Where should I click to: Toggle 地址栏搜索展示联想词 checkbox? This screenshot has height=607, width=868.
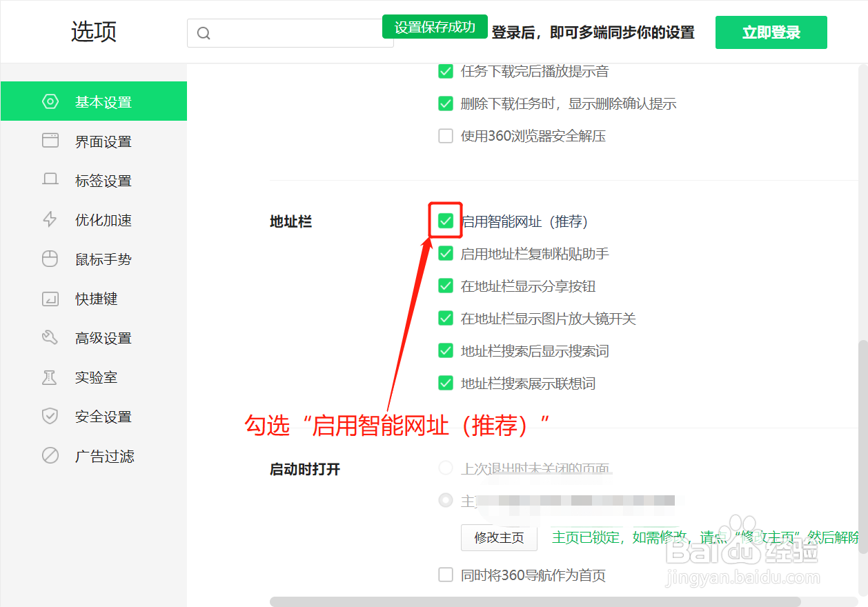pos(445,383)
